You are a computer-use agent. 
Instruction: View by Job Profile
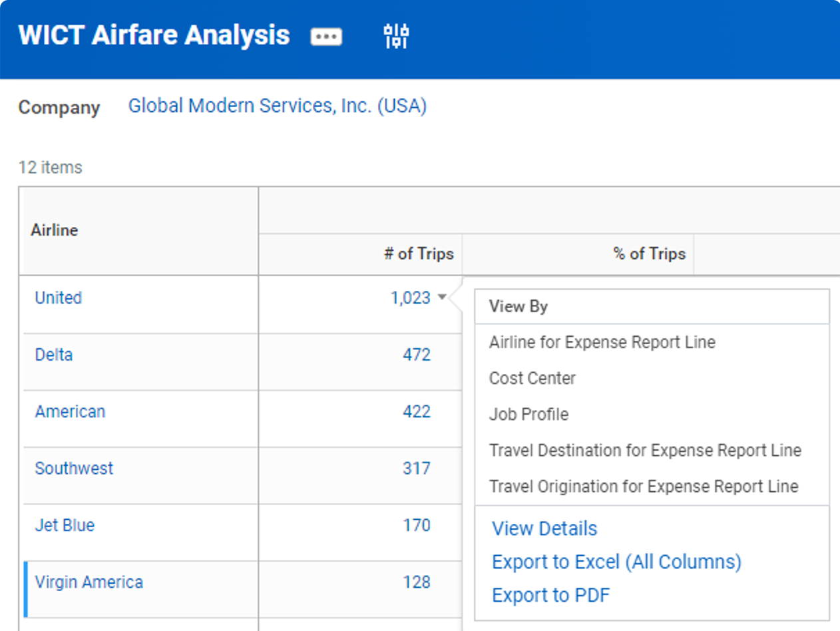point(529,414)
